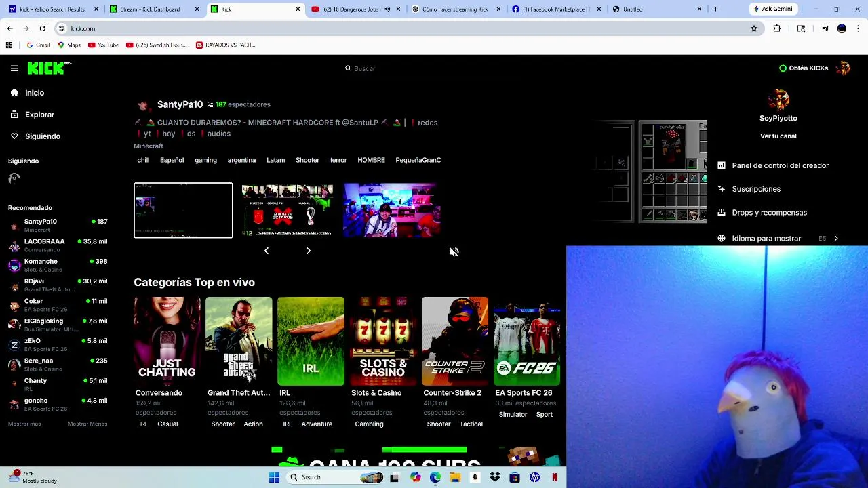868x488 pixels.
Task: Click the Ask Gemini button
Action: (x=772, y=9)
